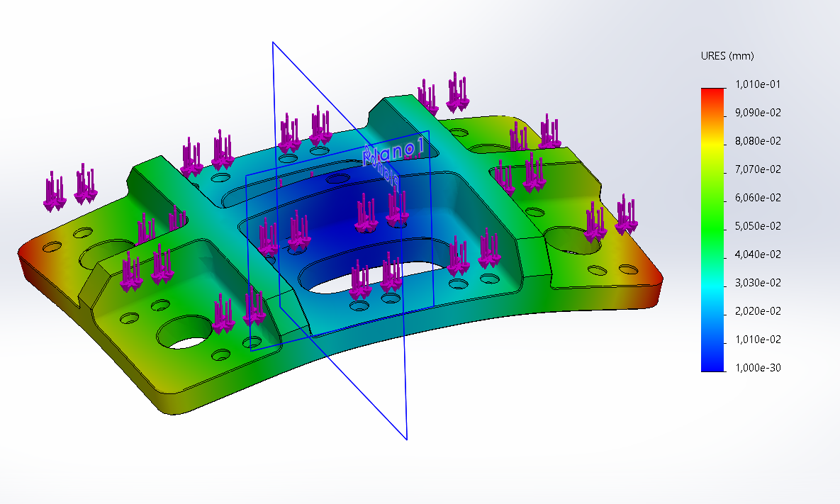Viewport: 840px width, 504px height.
Task: Select the minimum legend value 1,000e-30
Action: click(758, 368)
